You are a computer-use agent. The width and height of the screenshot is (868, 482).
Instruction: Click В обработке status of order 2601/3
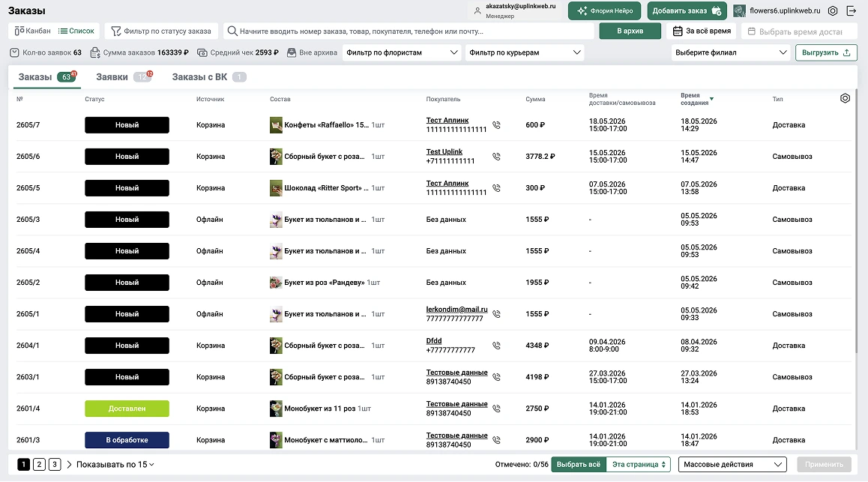click(x=127, y=440)
